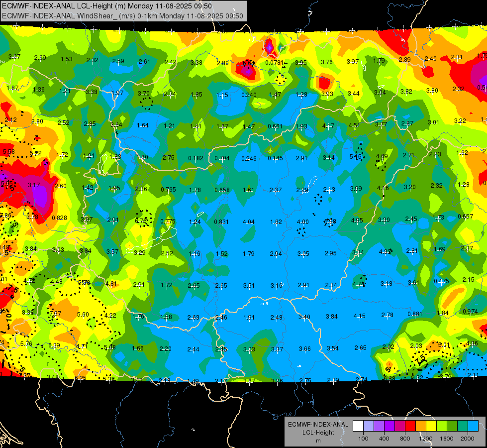487x448 pixels.
Task: Click the wind shear value '0.828'
Action: (59, 218)
